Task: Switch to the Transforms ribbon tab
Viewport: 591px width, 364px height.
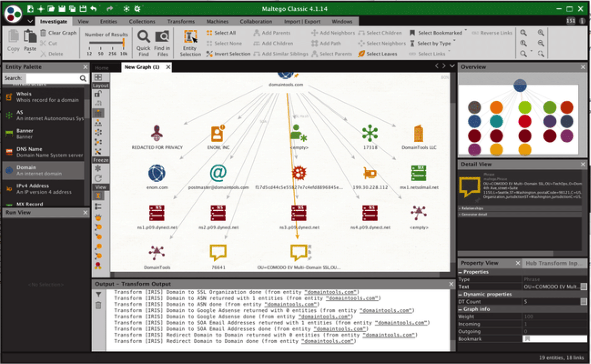Action: point(180,21)
